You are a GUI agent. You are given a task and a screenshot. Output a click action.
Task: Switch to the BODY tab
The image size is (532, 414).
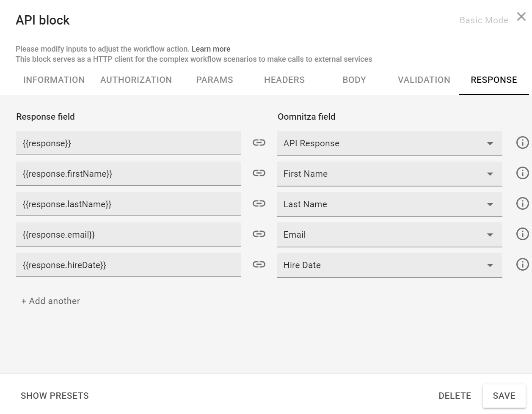(x=354, y=80)
